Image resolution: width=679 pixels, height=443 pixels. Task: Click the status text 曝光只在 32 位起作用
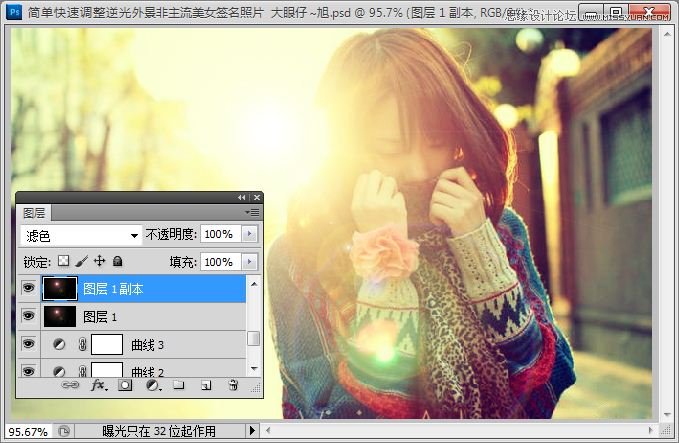click(159, 431)
